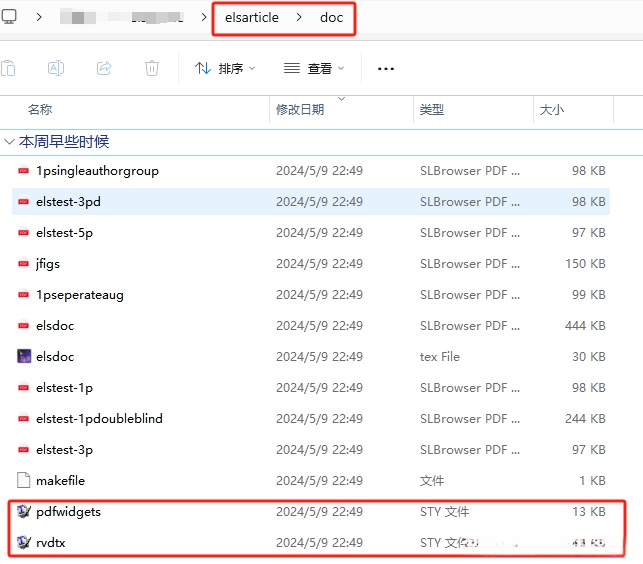Open the more options ellipsis menu
This screenshot has height=564, width=643.
coord(385,69)
